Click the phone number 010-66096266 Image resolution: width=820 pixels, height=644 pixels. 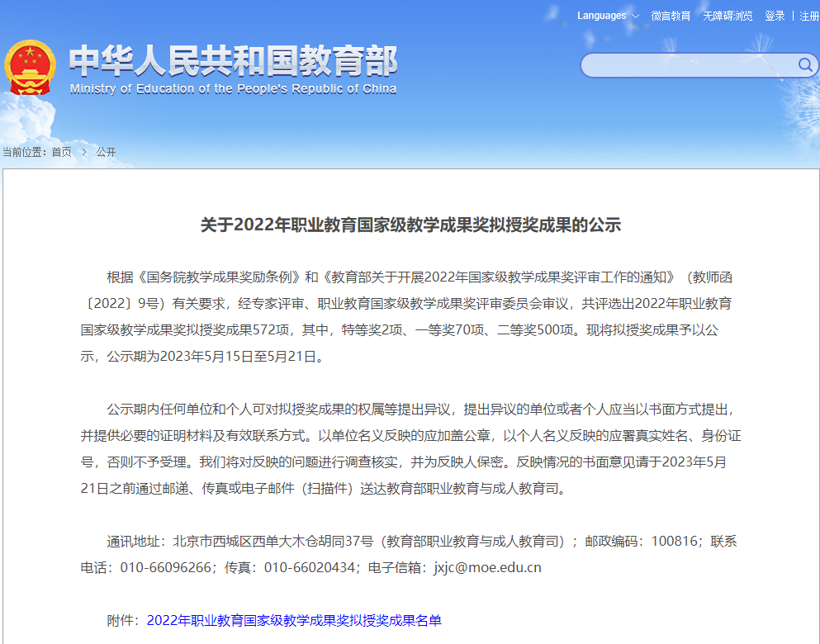coord(165,567)
